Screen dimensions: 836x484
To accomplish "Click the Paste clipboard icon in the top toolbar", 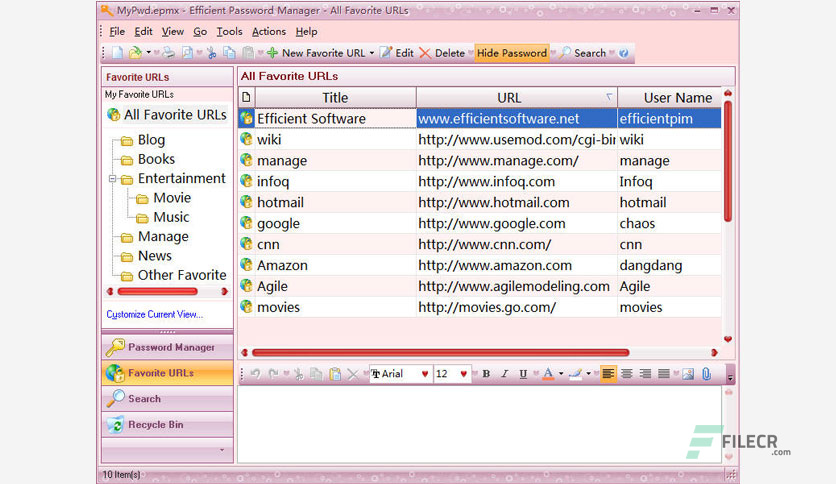I will [248, 53].
